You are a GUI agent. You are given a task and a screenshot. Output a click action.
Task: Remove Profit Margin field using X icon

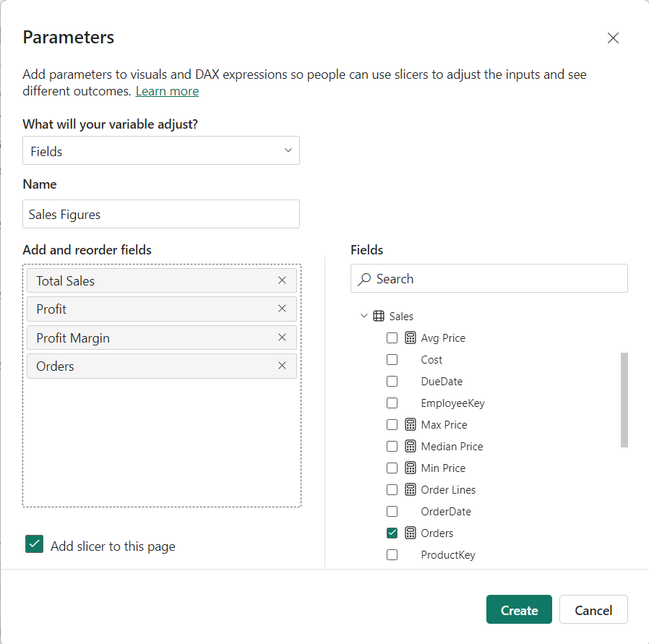click(x=282, y=338)
